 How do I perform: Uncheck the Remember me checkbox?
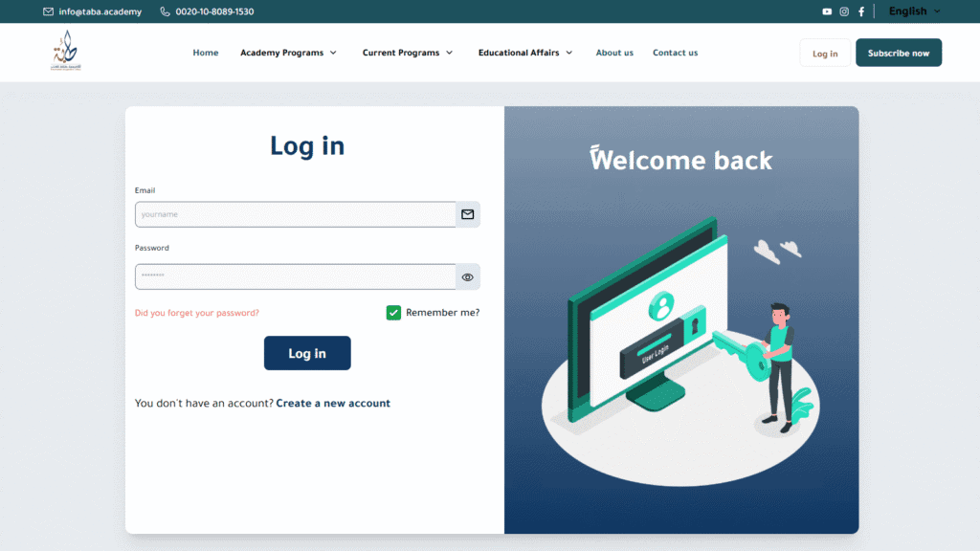(393, 313)
